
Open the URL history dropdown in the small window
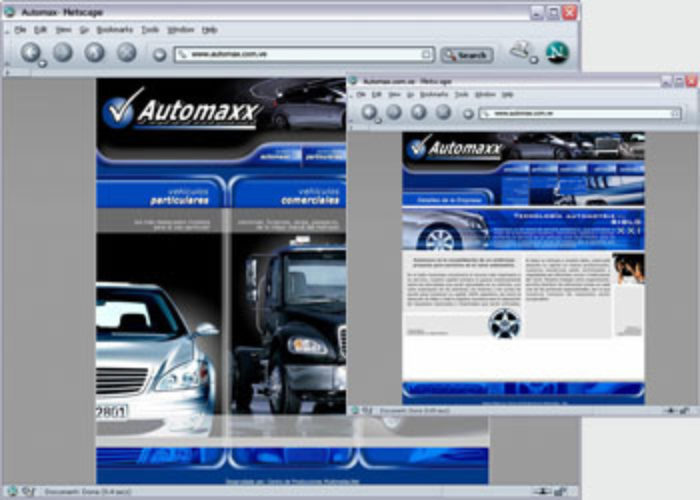click(x=676, y=114)
